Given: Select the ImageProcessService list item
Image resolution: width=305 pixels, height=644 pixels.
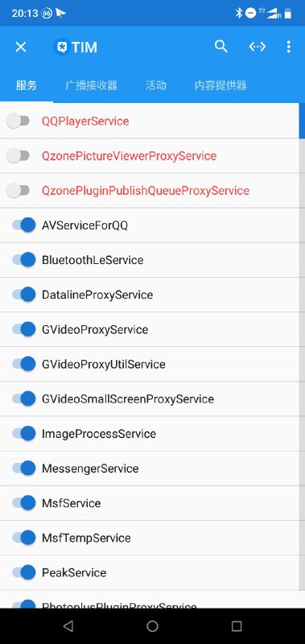Looking at the screenshot, I should tap(150, 434).
